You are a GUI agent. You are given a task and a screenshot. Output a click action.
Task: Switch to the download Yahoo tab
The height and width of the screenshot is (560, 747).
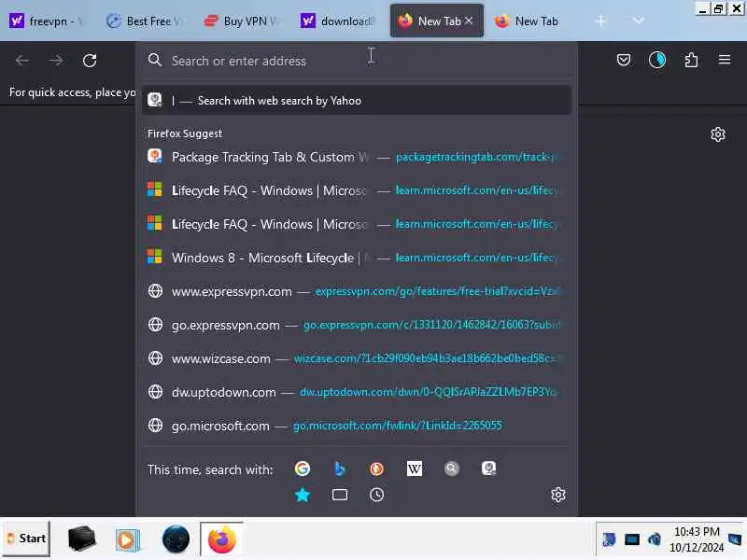pyautogui.click(x=340, y=21)
